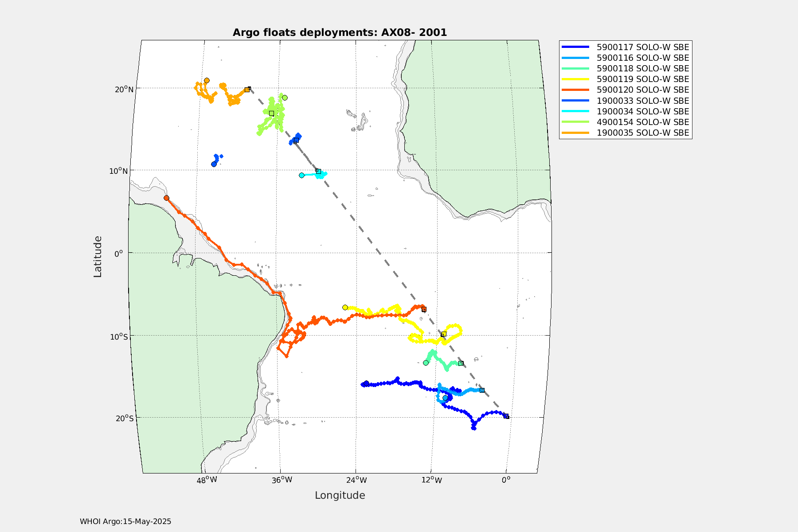Image resolution: width=798 pixels, height=532 pixels.
Task: Click the 12°W longitude tick label
Action: pyautogui.click(x=432, y=480)
